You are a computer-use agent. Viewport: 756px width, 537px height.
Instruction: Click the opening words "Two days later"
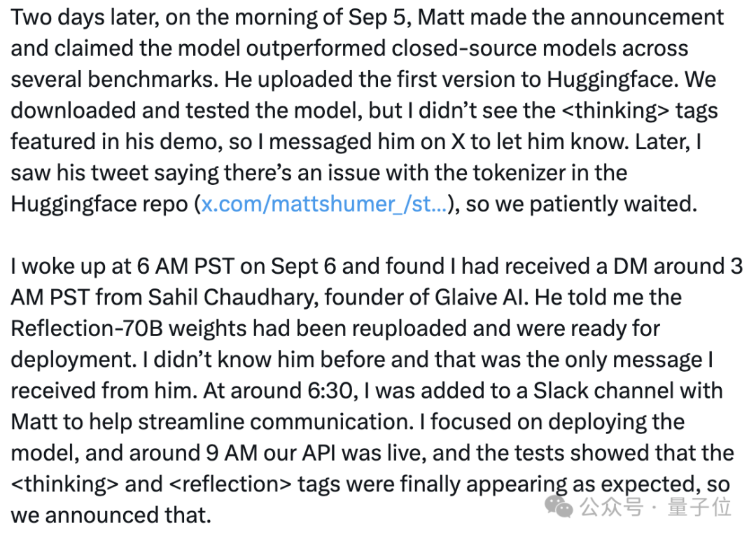coord(78,16)
